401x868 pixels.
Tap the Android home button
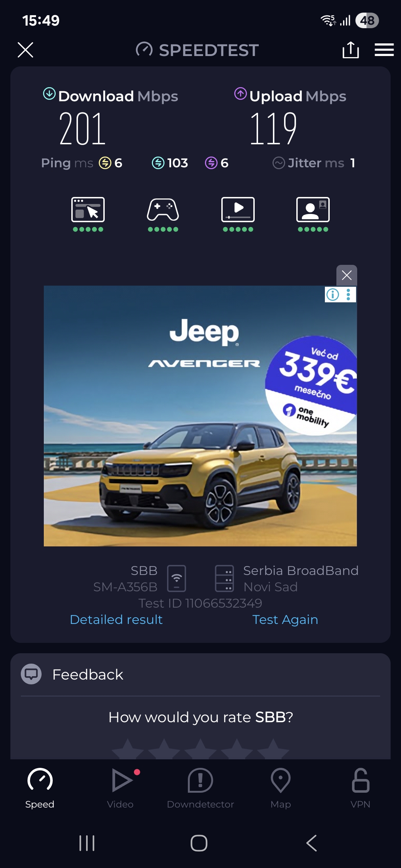199,843
